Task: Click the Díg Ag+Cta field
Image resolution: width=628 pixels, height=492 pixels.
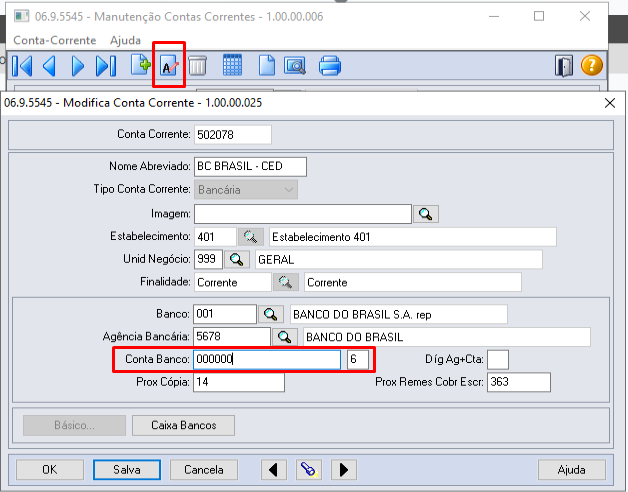Action: pyautogui.click(x=498, y=359)
